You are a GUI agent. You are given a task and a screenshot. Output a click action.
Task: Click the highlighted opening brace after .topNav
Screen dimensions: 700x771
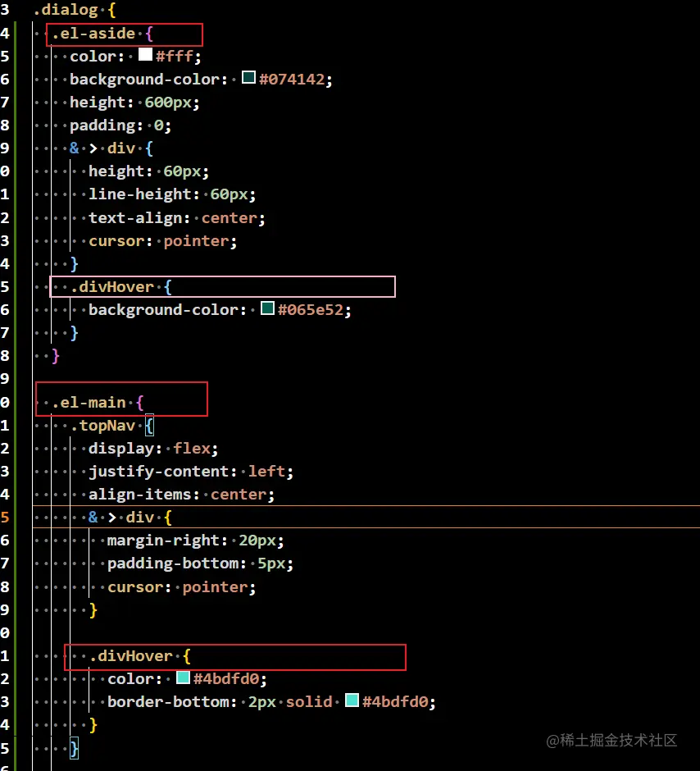point(149,426)
